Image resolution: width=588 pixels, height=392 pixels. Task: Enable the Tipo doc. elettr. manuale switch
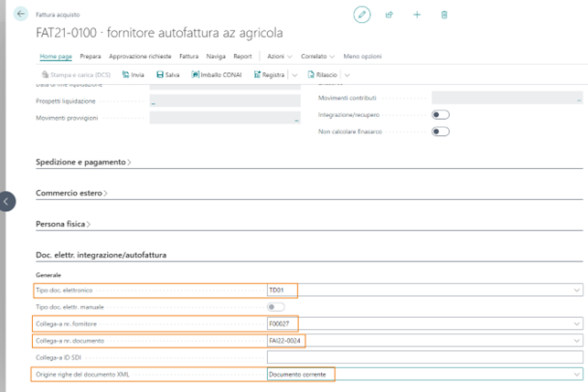point(275,307)
